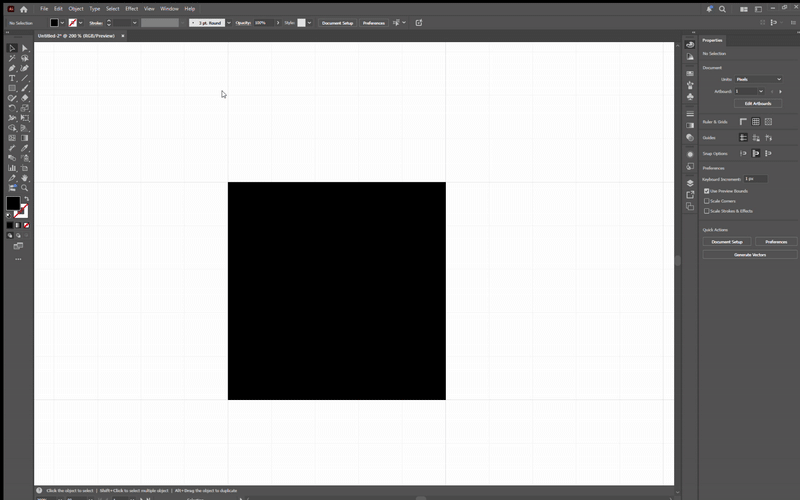This screenshot has width=800, height=500.
Task: Select the Pen tool
Action: [x=12, y=68]
